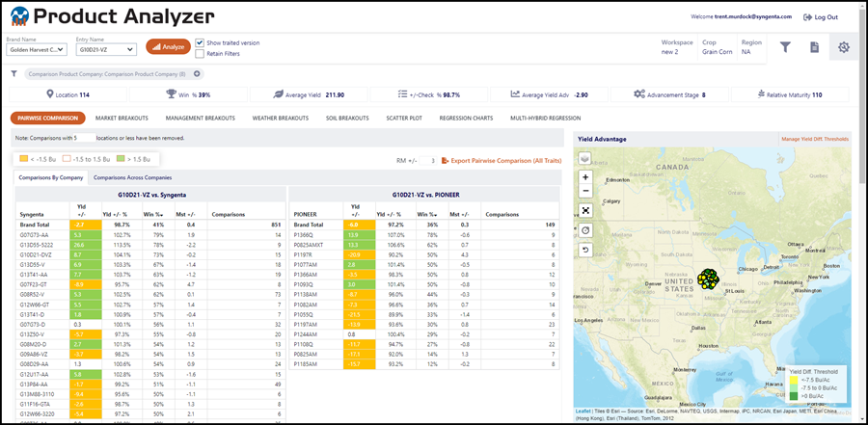Screen dimensions: 868x425
Task: Switch to Market Breakouts tab
Action: pos(122,118)
